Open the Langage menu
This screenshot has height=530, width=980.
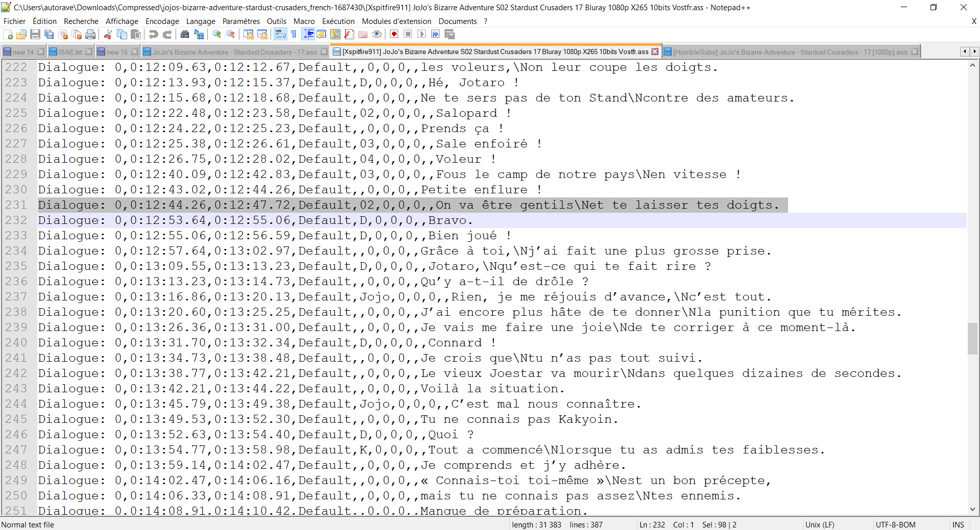201,21
